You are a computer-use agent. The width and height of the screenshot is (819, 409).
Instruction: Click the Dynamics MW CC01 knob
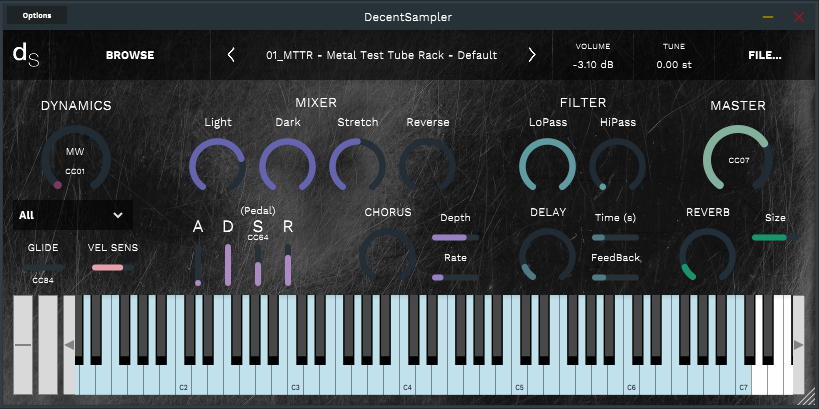76,159
